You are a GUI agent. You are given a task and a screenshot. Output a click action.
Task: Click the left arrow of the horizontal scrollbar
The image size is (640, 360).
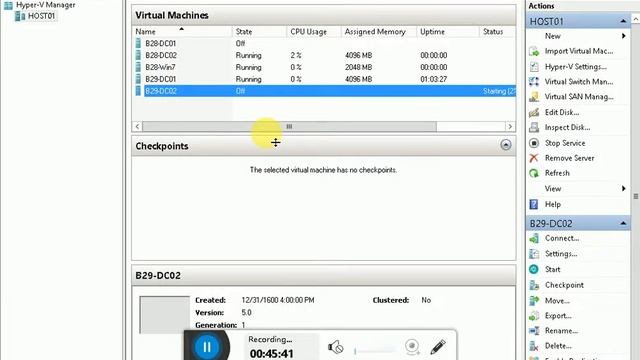tap(138, 127)
